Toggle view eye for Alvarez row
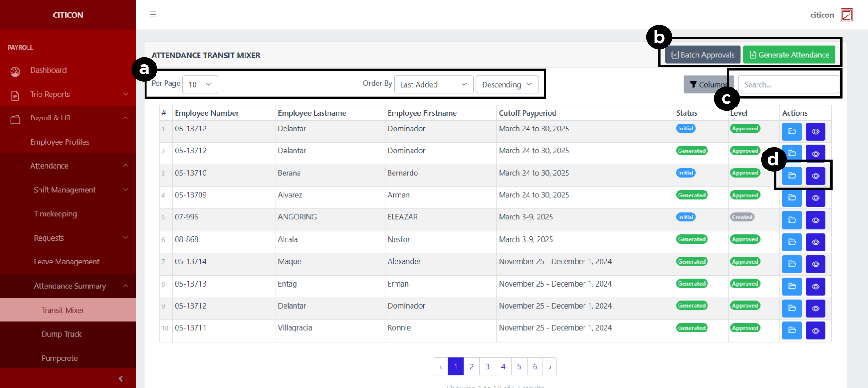This screenshot has height=388, width=868. [x=815, y=198]
